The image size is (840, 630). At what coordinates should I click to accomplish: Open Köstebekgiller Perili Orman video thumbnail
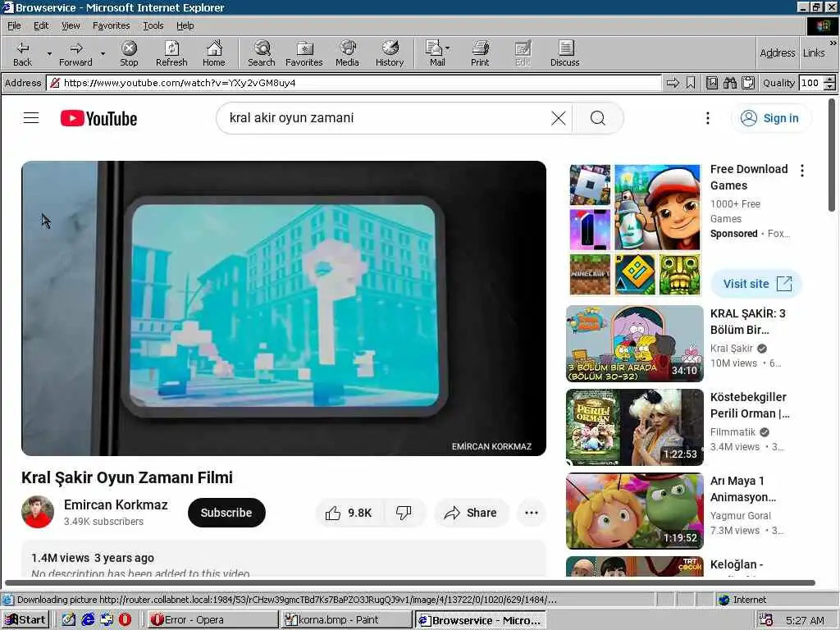(635, 427)
